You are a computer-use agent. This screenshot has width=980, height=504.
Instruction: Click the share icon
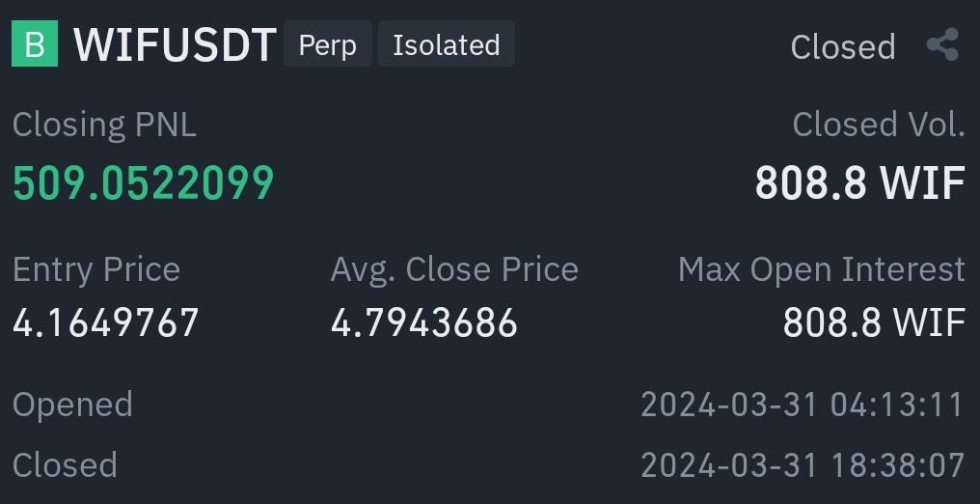(x=942, y=44)
